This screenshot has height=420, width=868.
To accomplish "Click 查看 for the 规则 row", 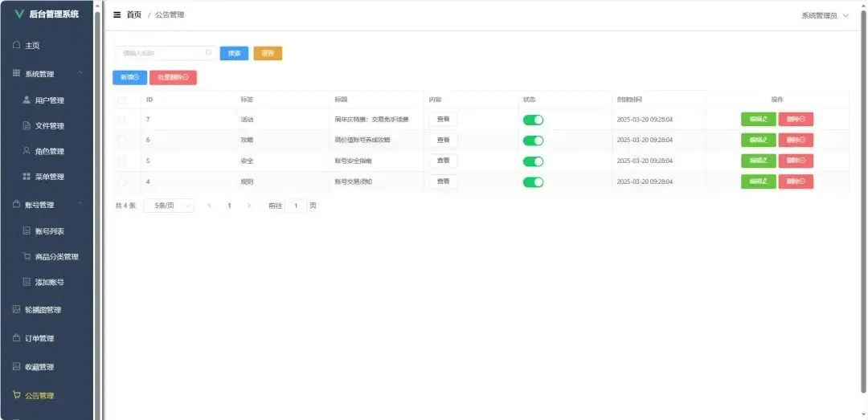I will [x=444, y=181].
